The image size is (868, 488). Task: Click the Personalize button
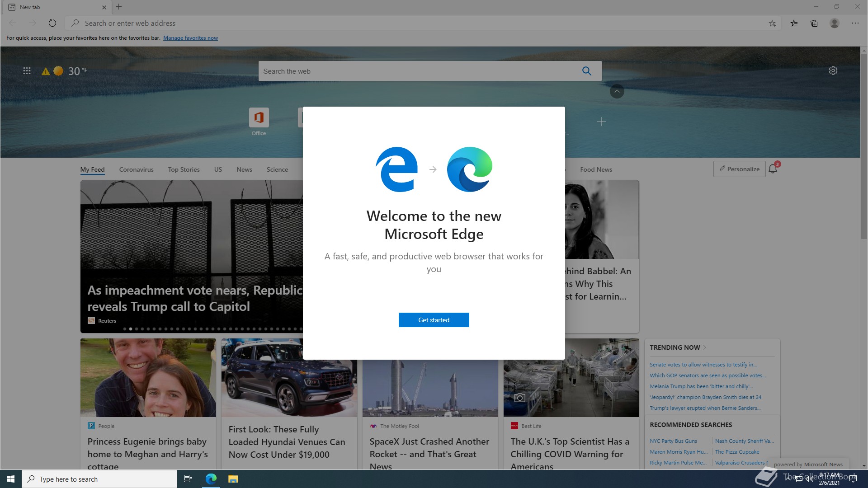(739, 169)
